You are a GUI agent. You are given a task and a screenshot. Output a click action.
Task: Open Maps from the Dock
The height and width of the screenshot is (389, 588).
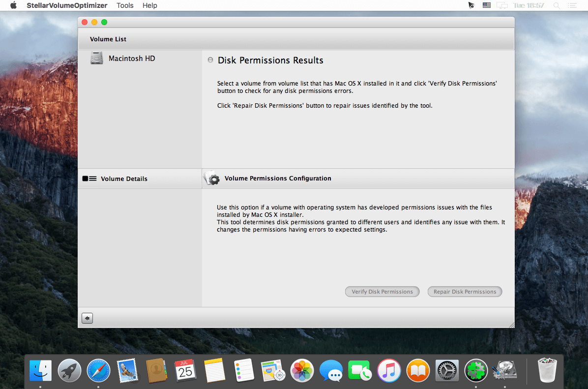(273, 371)
